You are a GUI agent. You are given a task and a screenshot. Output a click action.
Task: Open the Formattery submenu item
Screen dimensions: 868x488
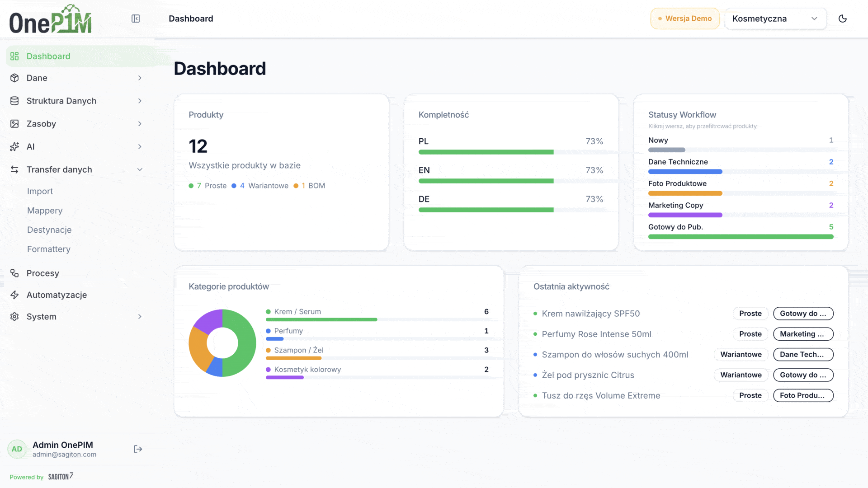(x=49, y=249)
